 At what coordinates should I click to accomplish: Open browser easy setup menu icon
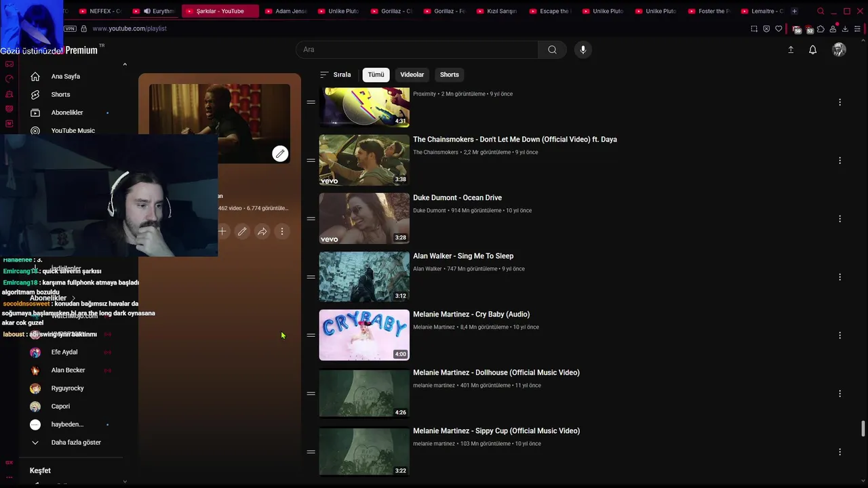858,29
